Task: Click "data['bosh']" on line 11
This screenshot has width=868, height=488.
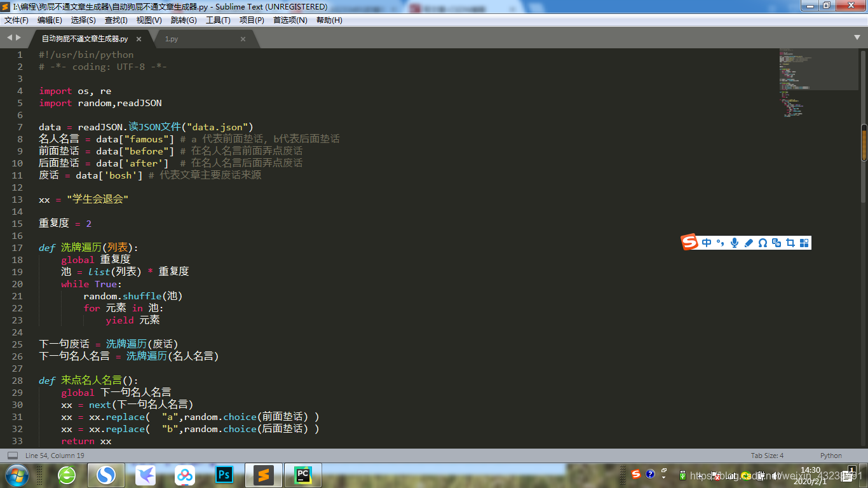Action: [109, 175]
